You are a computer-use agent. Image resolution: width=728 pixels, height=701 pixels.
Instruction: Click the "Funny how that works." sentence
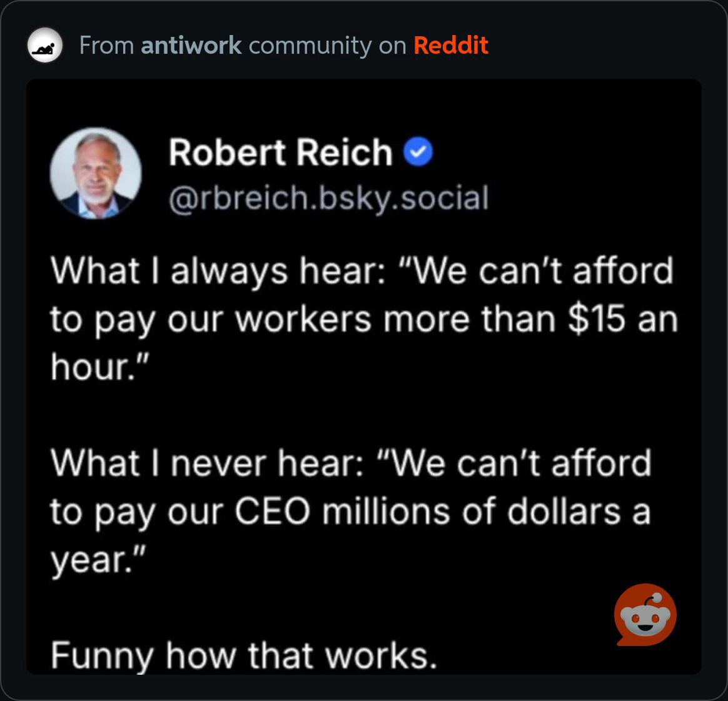(244, 655)
